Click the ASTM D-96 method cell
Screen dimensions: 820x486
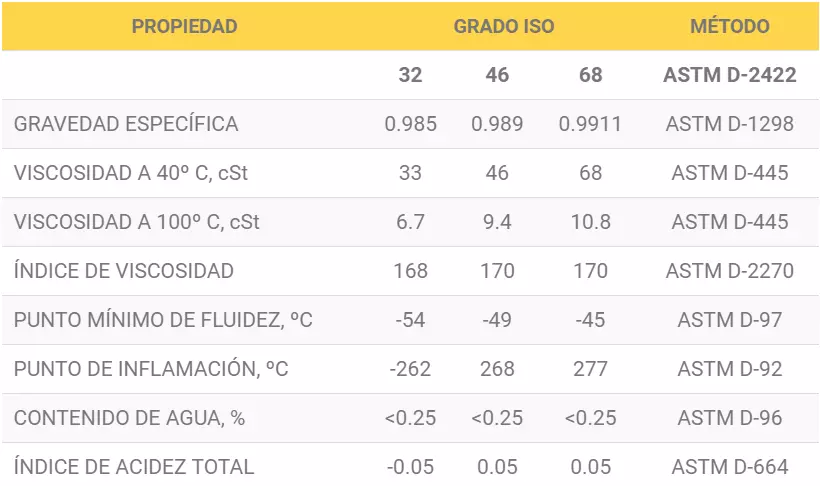click(x=730, y=418)
